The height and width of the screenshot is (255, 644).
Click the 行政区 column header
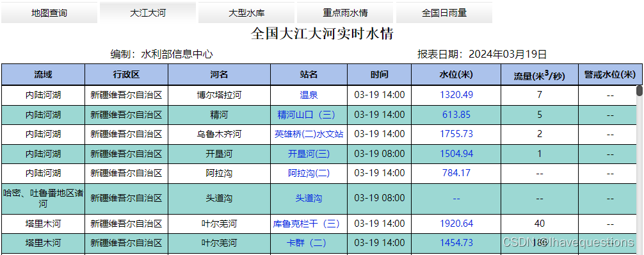tap(127, 74)
